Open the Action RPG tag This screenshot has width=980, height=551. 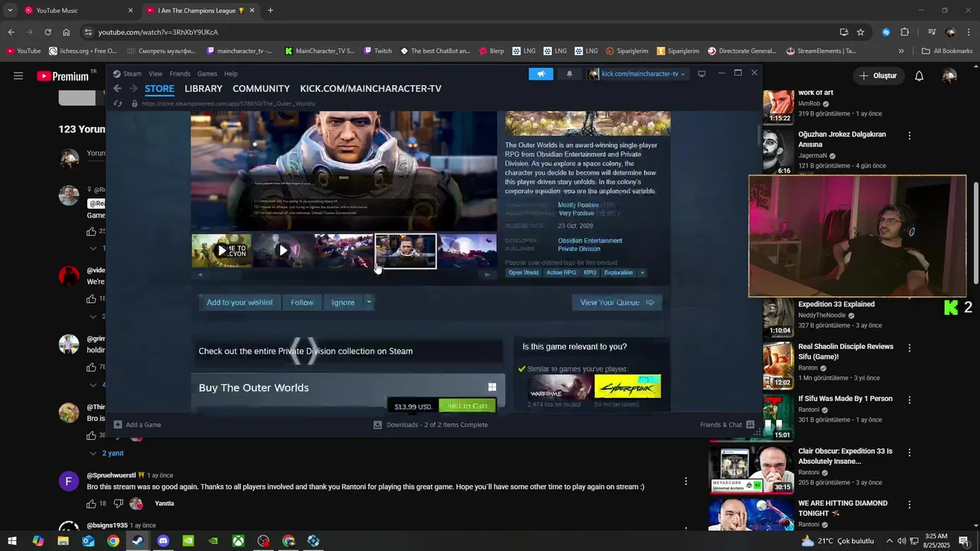[561, 272]
